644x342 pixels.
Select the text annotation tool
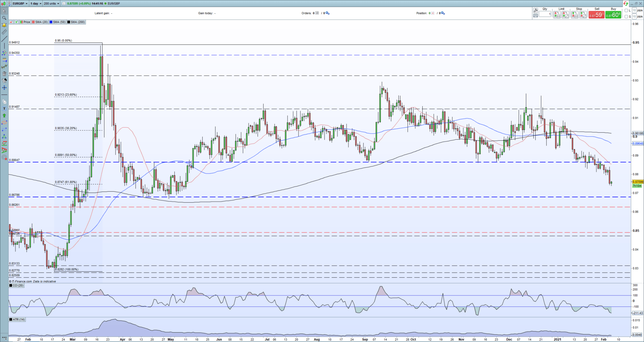pyautogui.click(x=4, y=109)
